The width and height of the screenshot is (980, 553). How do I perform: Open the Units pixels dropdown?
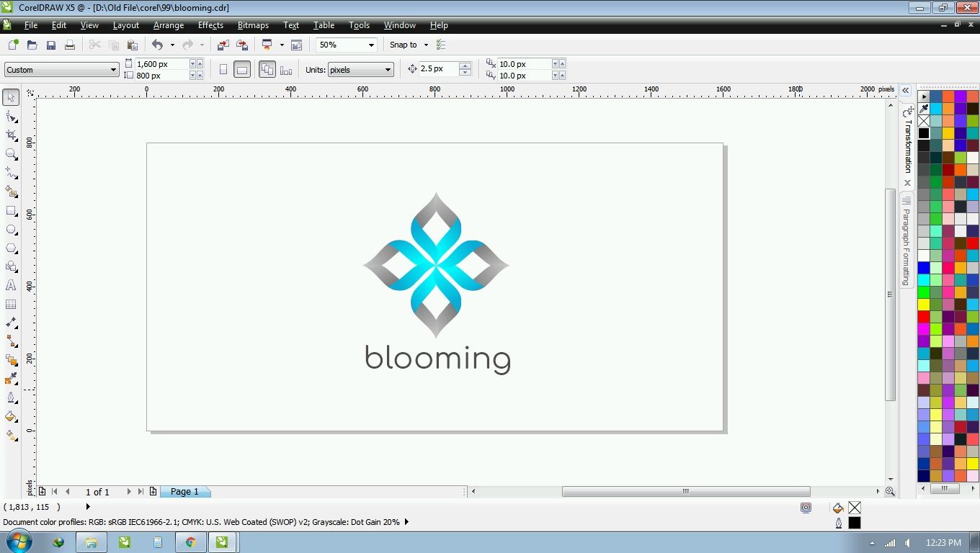pyautogui.click(x=388, y=70)
